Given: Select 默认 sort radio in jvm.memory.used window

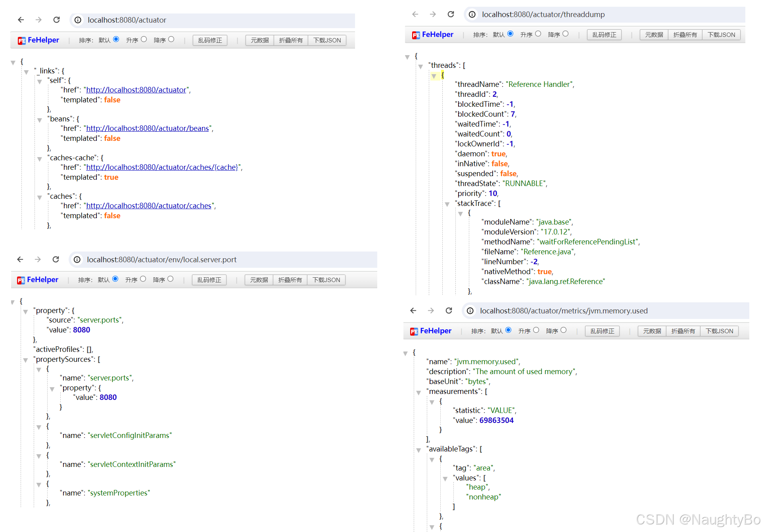Looking at the screenshot, I should pos(509,330).
